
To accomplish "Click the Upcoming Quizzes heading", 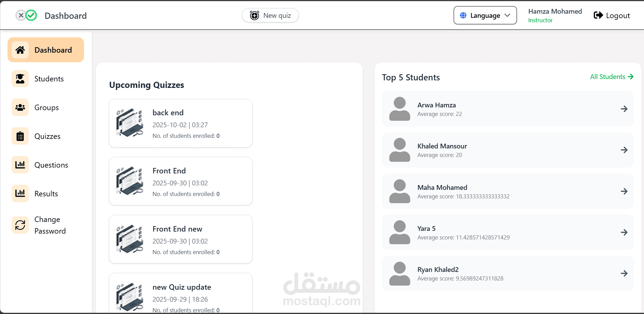I will 147,85.
